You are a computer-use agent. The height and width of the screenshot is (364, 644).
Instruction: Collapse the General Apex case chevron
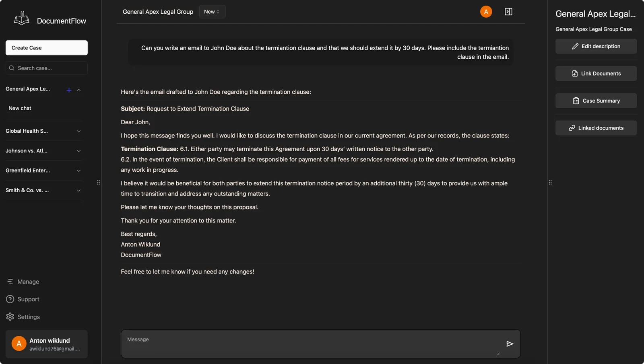click(x=79, y=90)
